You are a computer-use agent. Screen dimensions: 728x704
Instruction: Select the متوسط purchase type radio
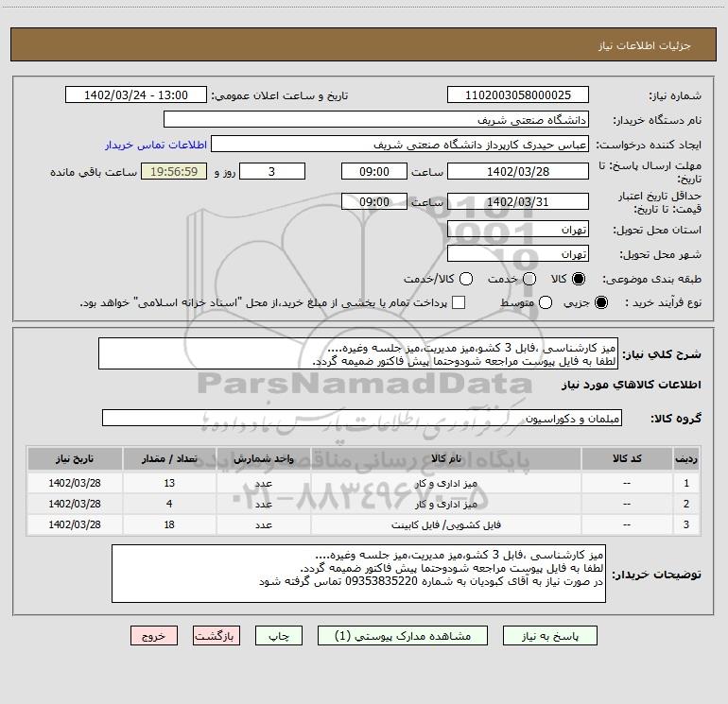pos(546,302)
